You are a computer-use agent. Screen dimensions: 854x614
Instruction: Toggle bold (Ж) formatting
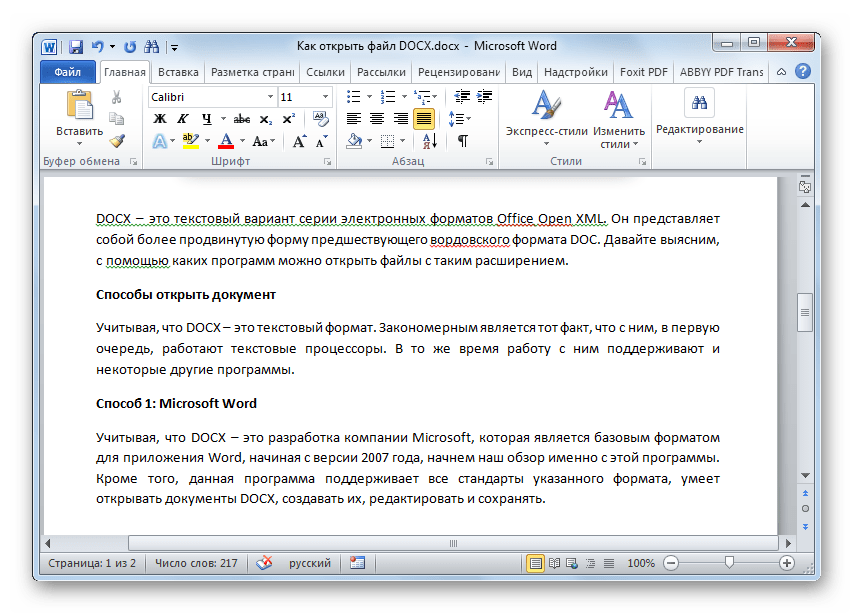160,119
